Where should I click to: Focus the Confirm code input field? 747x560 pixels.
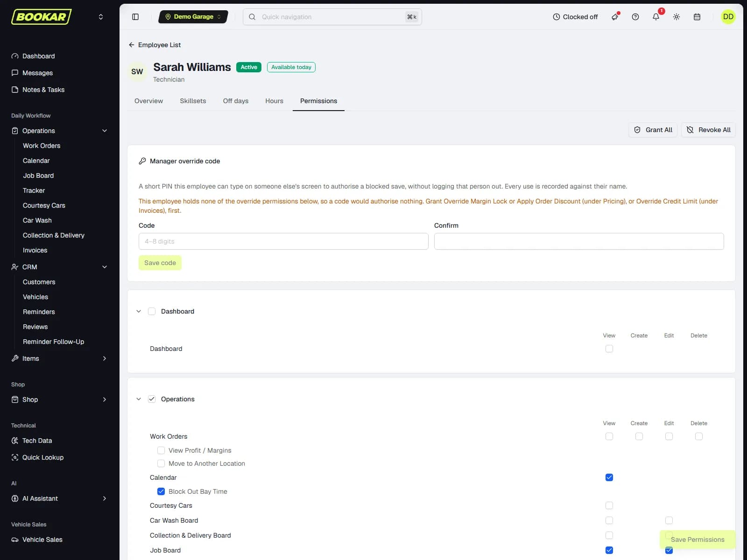[x=579, y=241]
